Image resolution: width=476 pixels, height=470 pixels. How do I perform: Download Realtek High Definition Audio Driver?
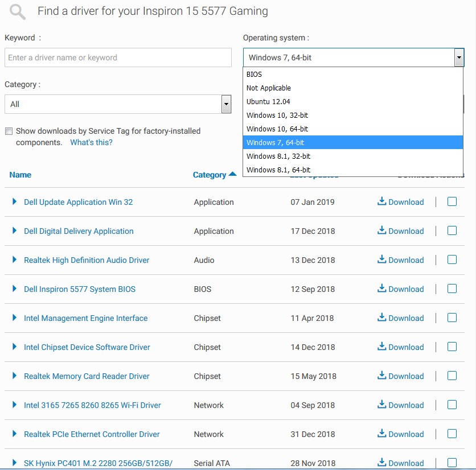400,259
